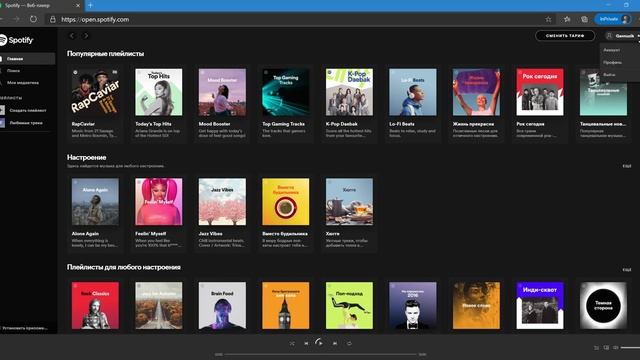Toggle shuffle in the player bar
The image size is (640, 360).
(x=292, y=344)
